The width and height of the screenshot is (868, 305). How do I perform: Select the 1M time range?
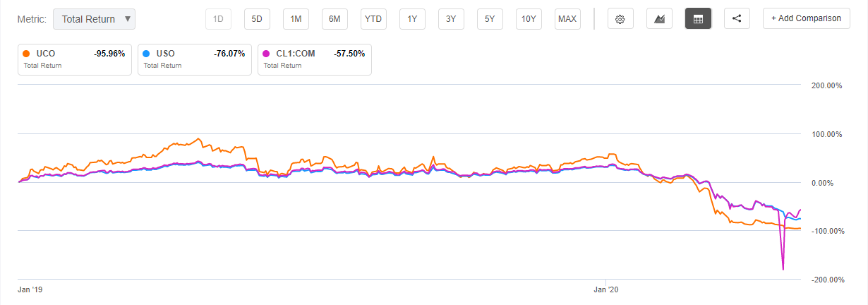pyautogui.click(x=296, y=19)
